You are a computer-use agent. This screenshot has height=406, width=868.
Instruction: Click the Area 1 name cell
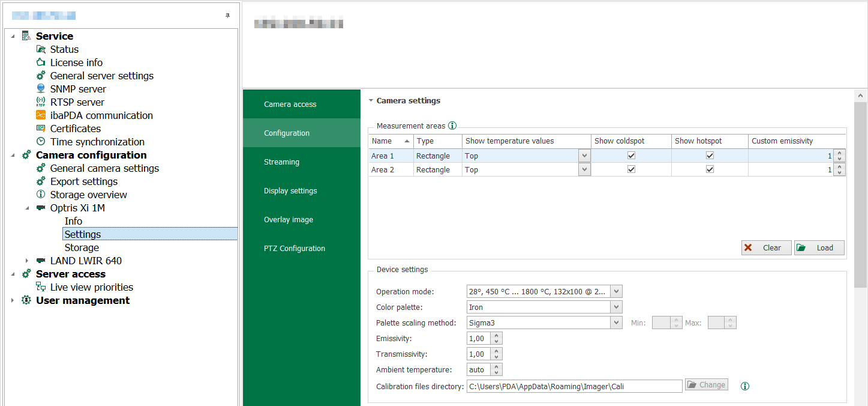pyautogui.click(x=391, y=156)
